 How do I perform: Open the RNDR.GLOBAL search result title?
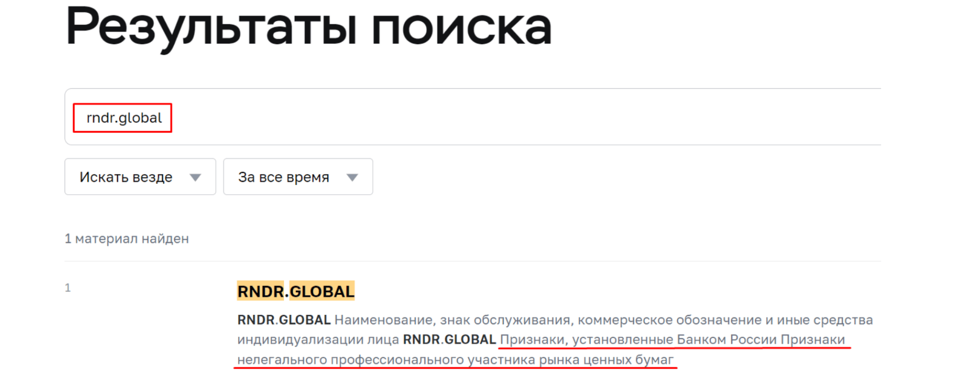pos(296,291)
